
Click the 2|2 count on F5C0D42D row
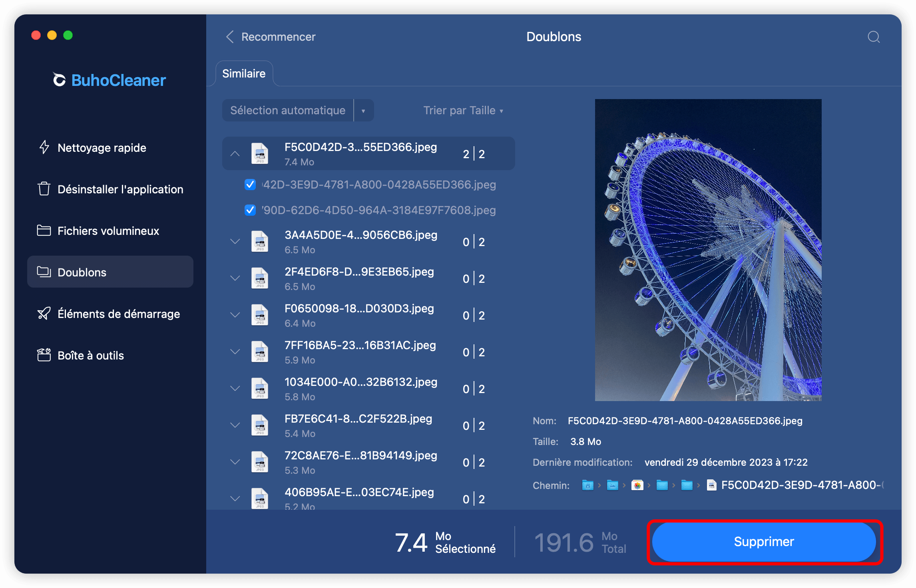pyautogui.click(x=474, y=154)
